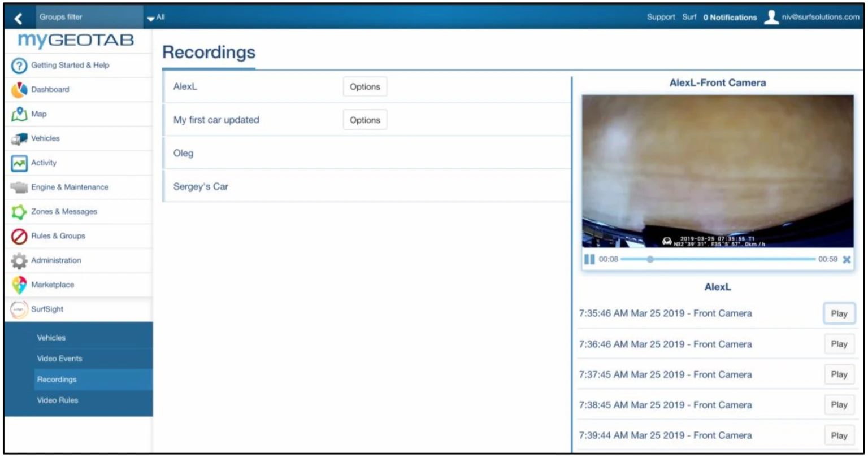Click the Groups filter field

click(89, 18)
